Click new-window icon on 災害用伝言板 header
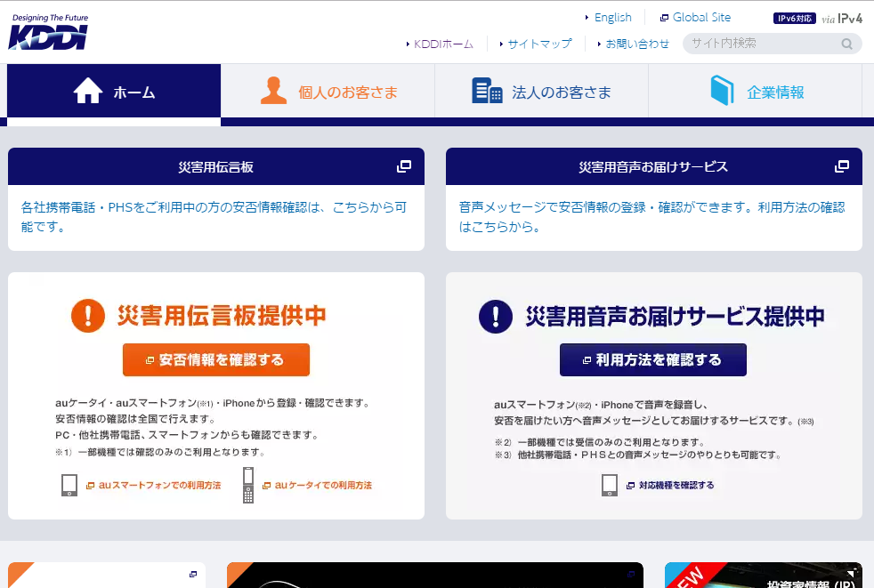The width and height of the screenshot is (874, 588). [403, 166]
